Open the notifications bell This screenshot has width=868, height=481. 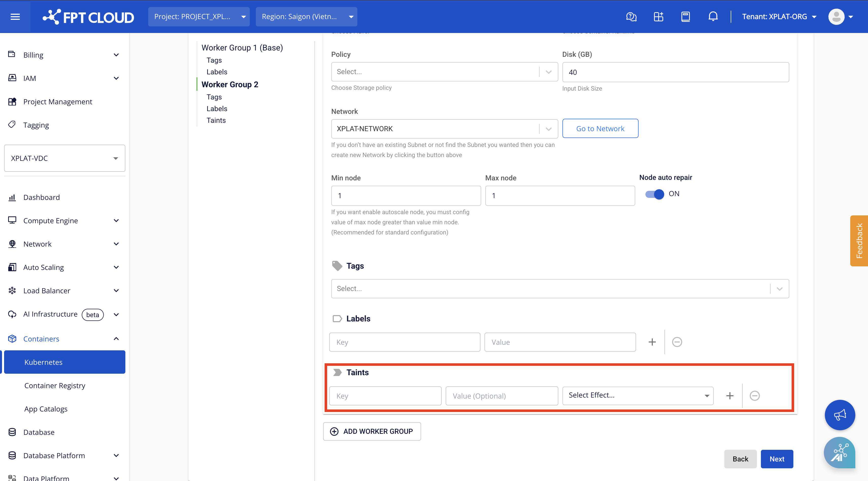coord(713,16)
